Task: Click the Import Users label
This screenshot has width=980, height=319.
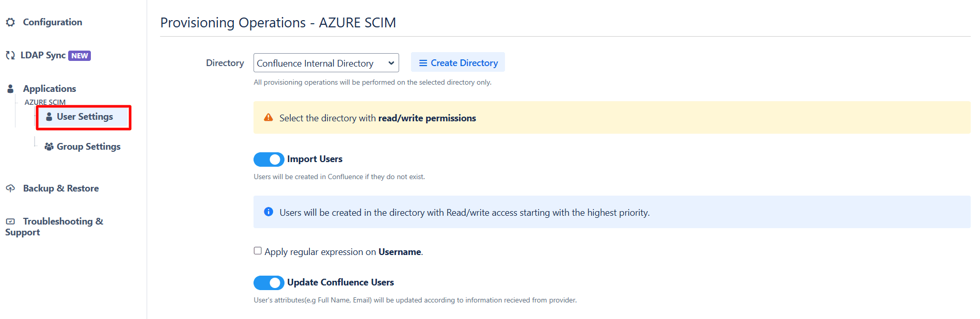Action: tap(315, 159)
